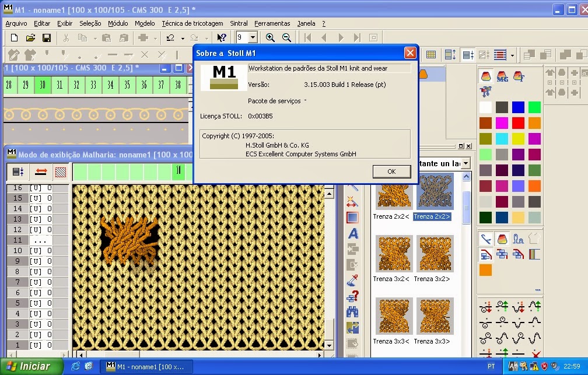Screen dimensions: 588x375
Task: Click the MG color palette icon
Action: click(x=502, y=76)
